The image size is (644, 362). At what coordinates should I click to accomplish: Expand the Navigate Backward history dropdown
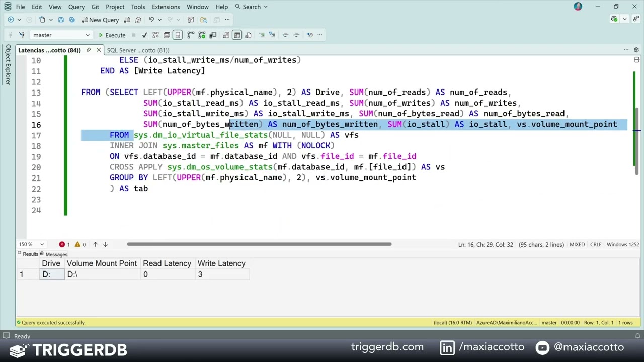click(x=19, y=20)
